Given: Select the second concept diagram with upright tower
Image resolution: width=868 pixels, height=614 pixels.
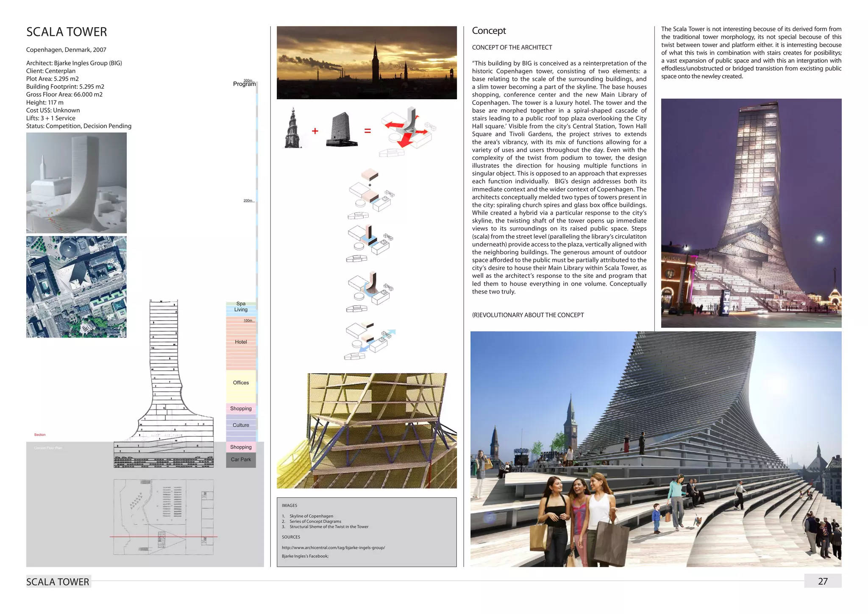Looking at the screenshot, I should (x=370, y=243).
